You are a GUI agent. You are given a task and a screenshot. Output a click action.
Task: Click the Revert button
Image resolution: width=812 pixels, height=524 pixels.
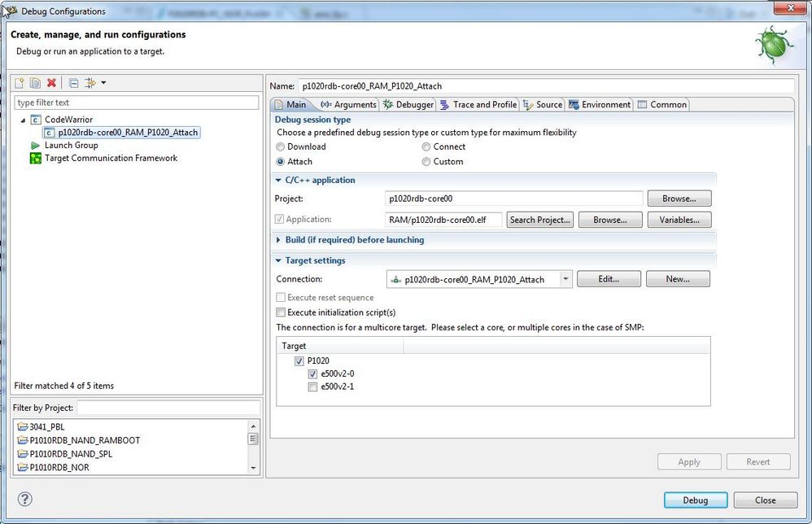(x=758, y=462)
